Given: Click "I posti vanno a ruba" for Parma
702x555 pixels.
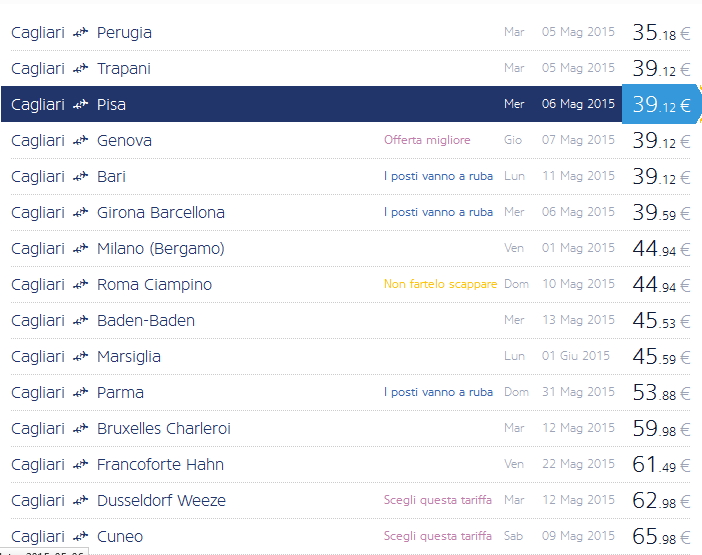Looking at the screenshot, I should click(438, 392).
